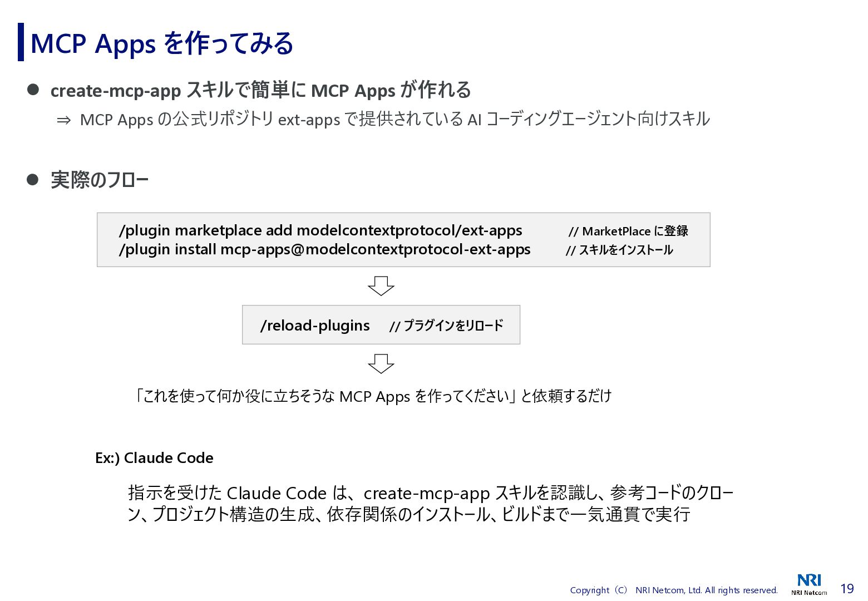Click the comment "// MarketPlace に登録"

628,231
